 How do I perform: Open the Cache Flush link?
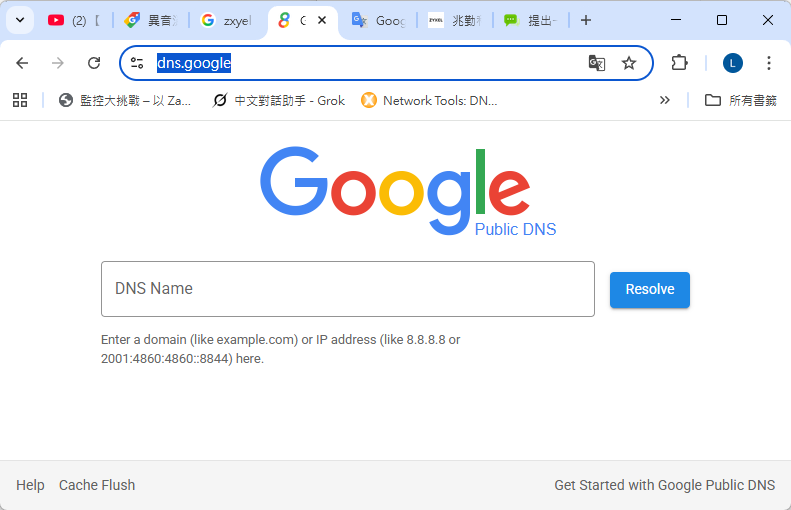(x=97, y=485)
